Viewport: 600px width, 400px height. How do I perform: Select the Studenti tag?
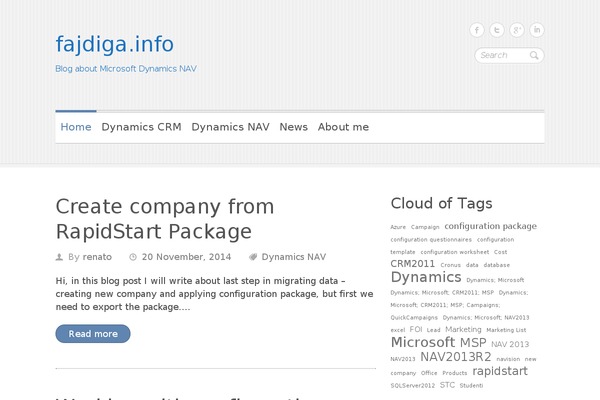pos(471,385)
